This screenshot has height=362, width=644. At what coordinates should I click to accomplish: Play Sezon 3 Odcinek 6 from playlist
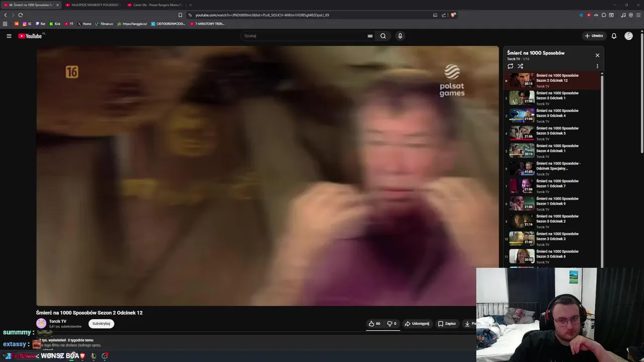pyautogui.click(x=552, y=256)
